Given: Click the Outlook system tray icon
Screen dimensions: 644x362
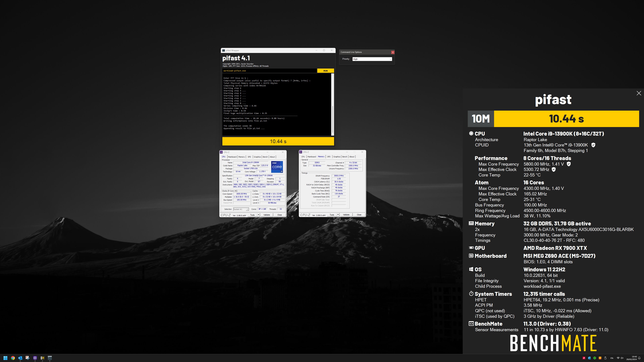Looking at the screenshot, I should (x=589, y=358).
